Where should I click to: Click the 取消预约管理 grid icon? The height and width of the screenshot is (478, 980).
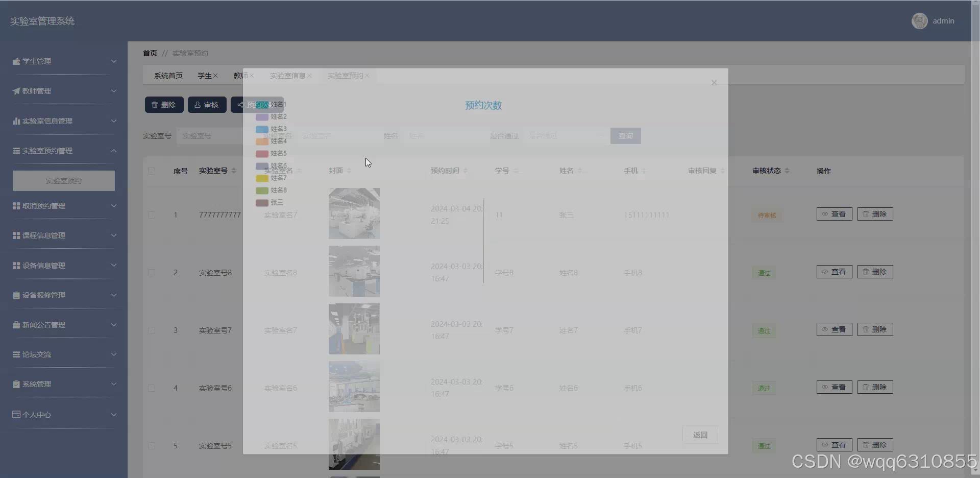(16, 206)
